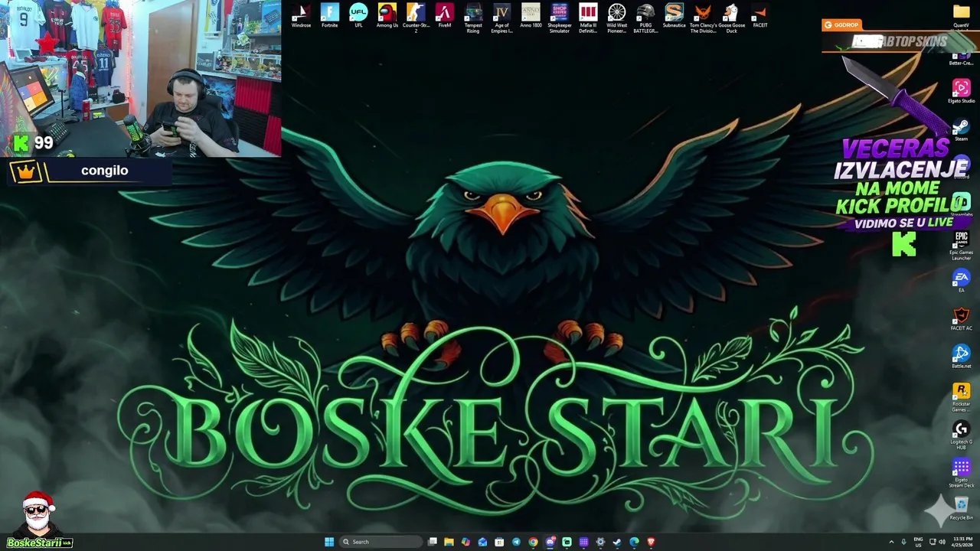Open Settings gear in taskbar
This screenshot has height=551, width=980.
pos(600,542)
